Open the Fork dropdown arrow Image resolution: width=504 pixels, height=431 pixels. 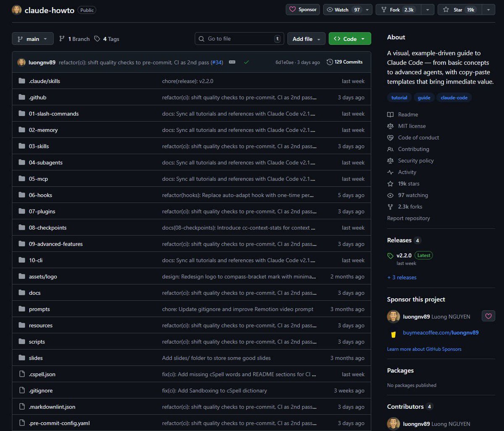[x=428, y=10]
